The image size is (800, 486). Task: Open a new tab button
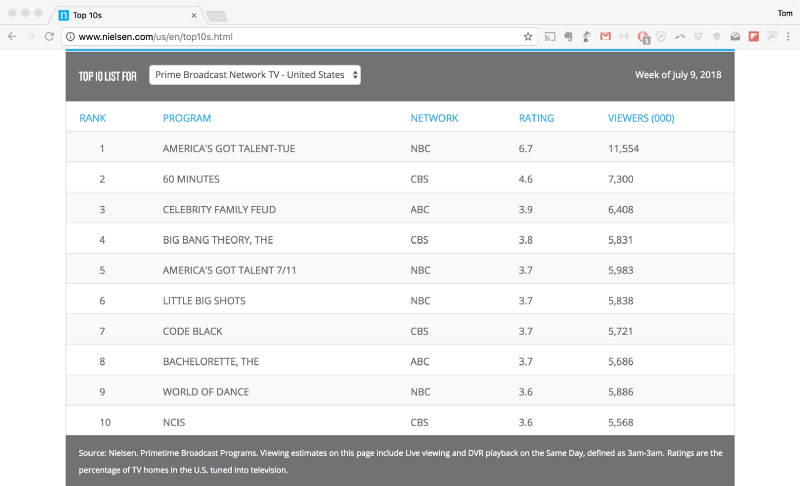pos(217,16)
